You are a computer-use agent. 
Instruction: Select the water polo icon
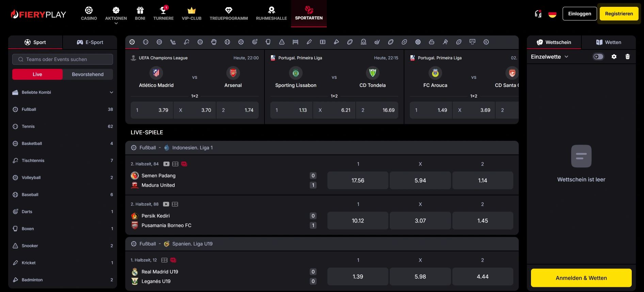click(x=364, y=42)
